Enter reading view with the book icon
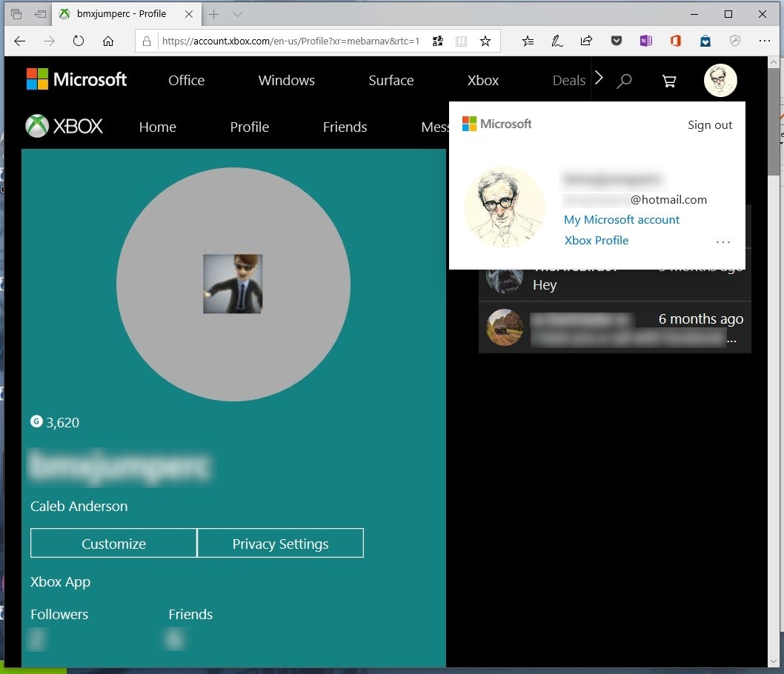This screenshot has width=784, height=674. pyautogui.click(x=461, y=41)
